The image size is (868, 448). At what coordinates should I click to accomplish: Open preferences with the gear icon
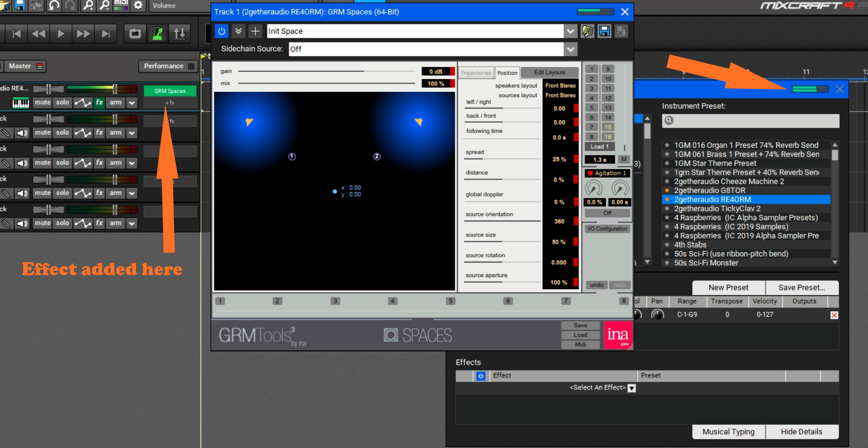point(138,5)
